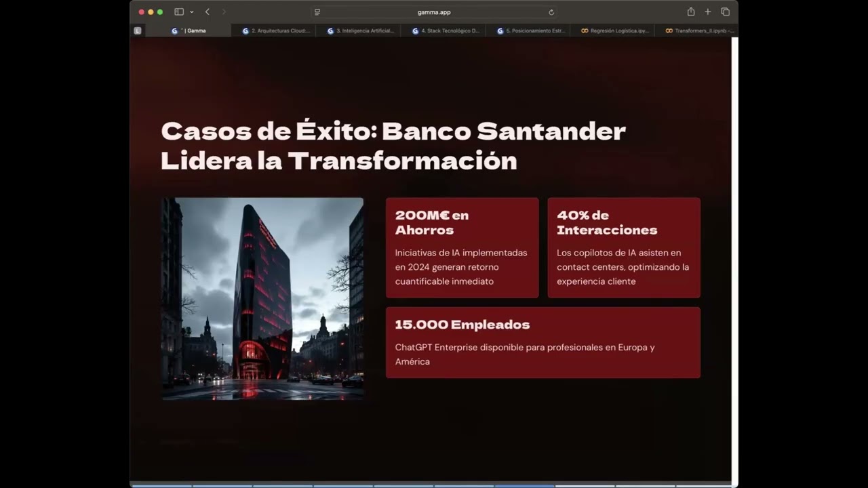Reload the gamma.app page

[x=551, y=12]
